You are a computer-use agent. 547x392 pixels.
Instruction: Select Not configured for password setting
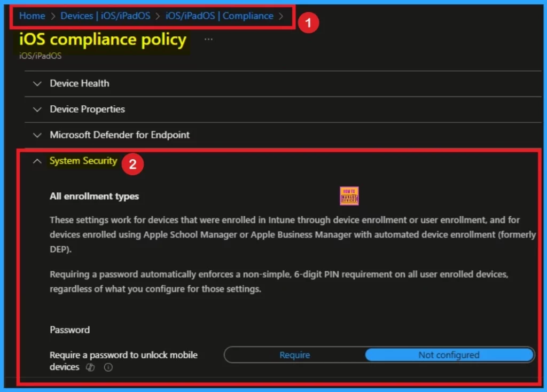pos(449,355)
